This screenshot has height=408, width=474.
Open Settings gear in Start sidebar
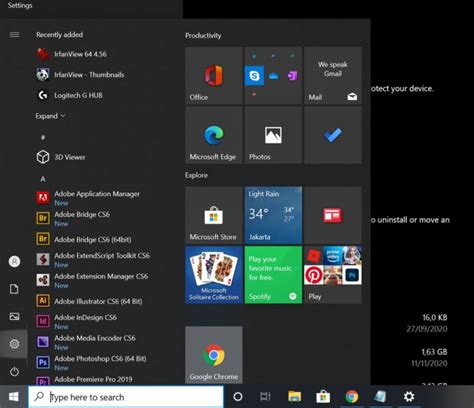(x=14, y=344)
